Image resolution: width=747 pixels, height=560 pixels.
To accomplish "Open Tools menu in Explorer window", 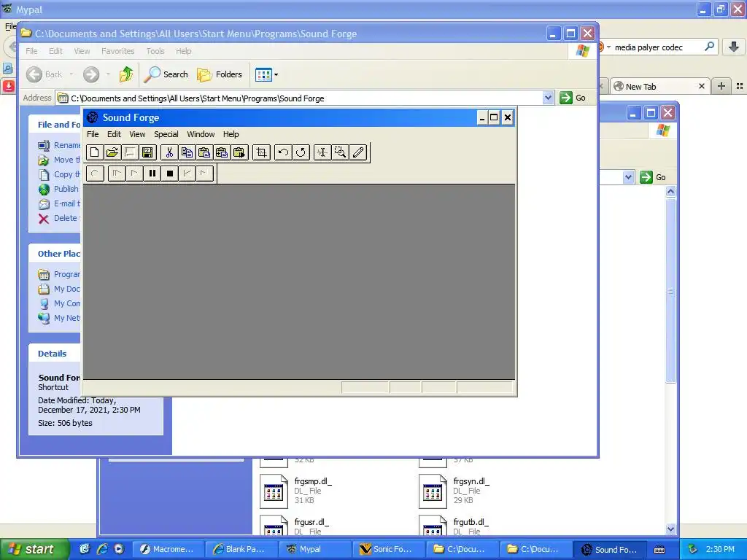I will click(x=155, y=51).
